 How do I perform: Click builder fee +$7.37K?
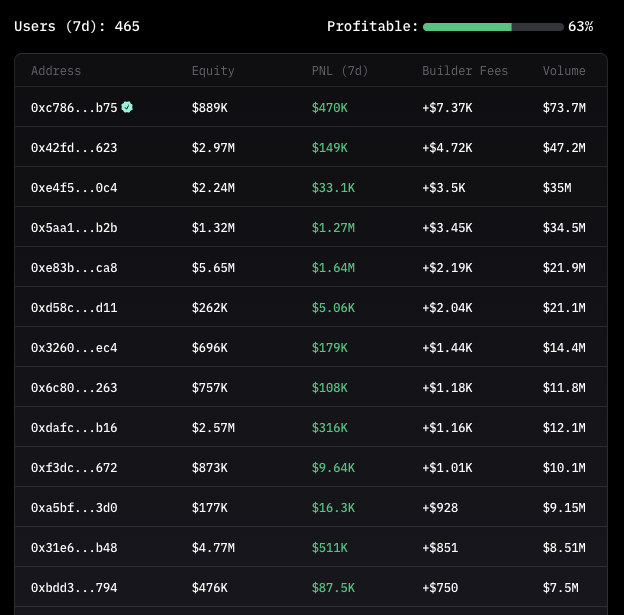[447, 108]
